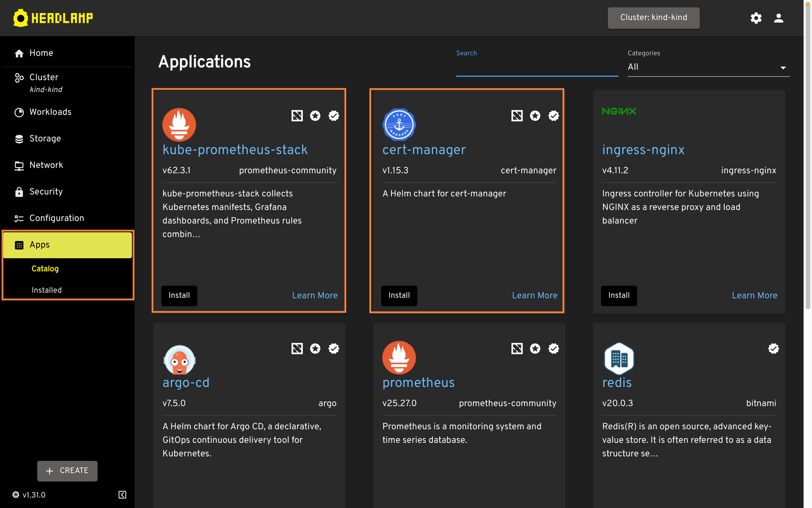The image size is (812, 508).
Task: Open the Home menu item
Action: coord(67,53)
